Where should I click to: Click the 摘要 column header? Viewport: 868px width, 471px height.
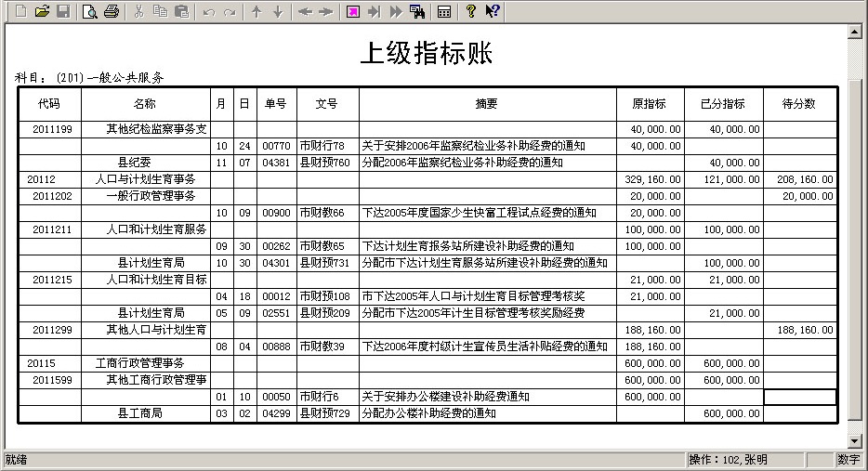coord(487,104)
